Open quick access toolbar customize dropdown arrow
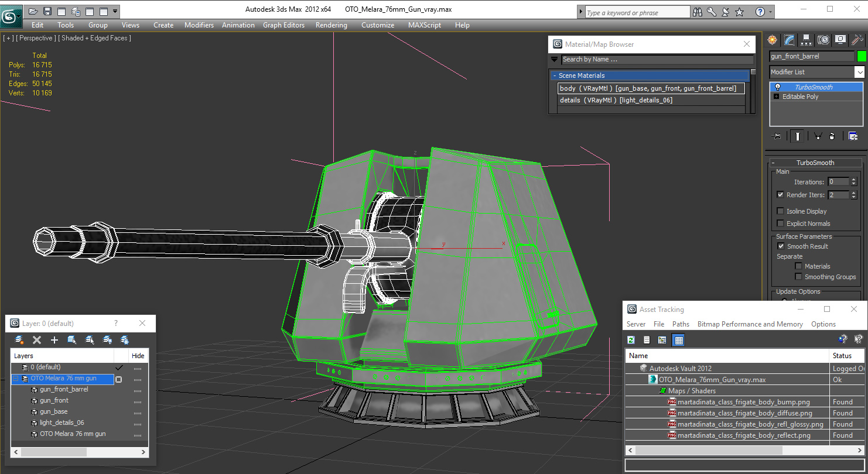The height and width of the screenshot is (474, 868). (x=115, y=11)
